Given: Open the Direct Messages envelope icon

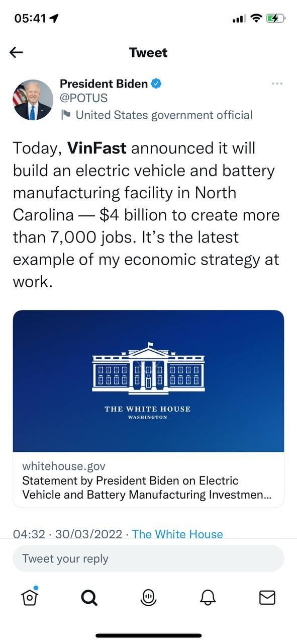Looking at the screenshot, I should 267,597.
